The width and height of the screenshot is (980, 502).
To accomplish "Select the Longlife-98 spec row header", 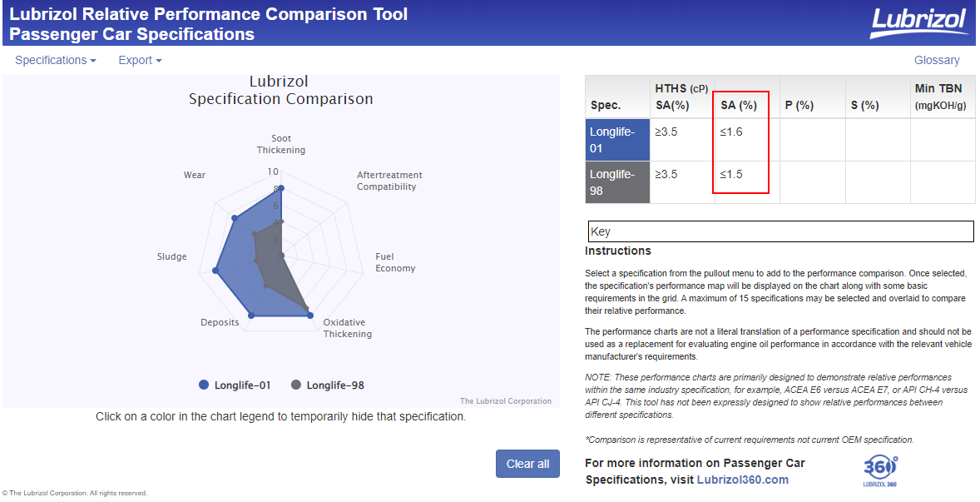I will [617, 182].
